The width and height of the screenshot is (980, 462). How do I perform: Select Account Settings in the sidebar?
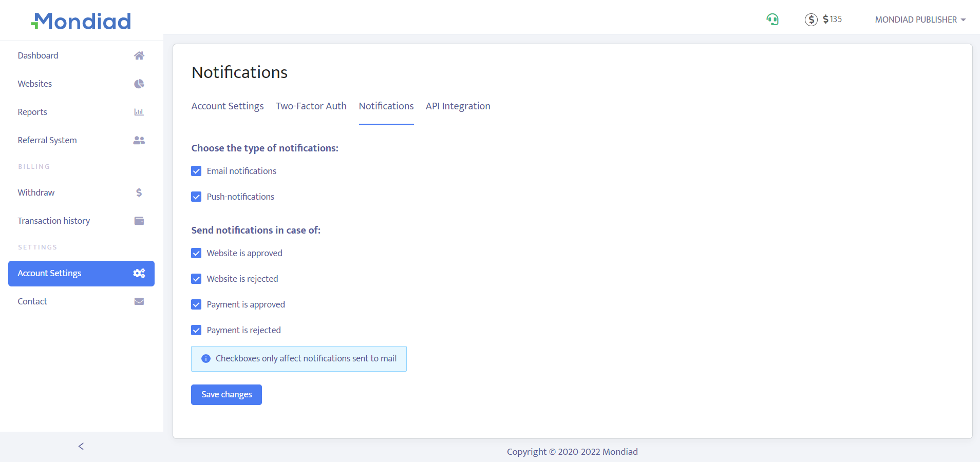(x=81, y=274)
